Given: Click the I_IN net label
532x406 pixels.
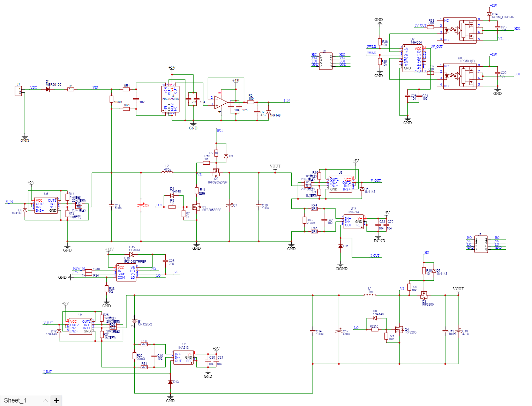Looking at the screenshot, I should (286, 100).
